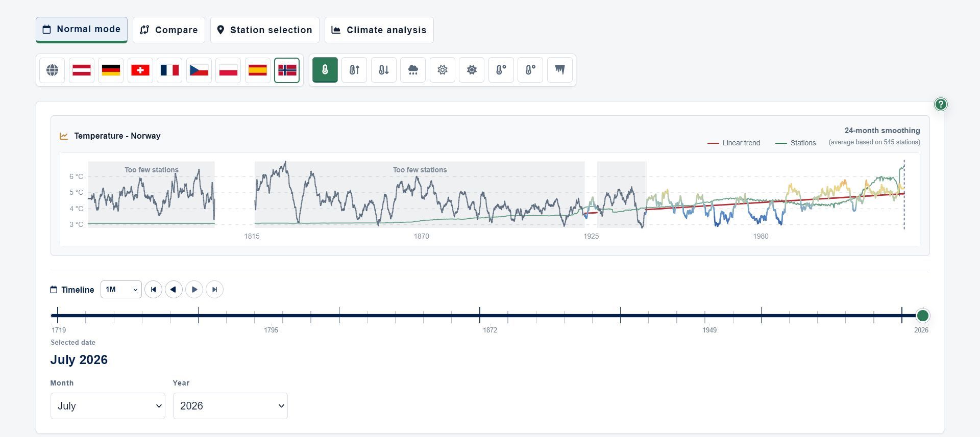Open the Month dropdown showing July

108,406
